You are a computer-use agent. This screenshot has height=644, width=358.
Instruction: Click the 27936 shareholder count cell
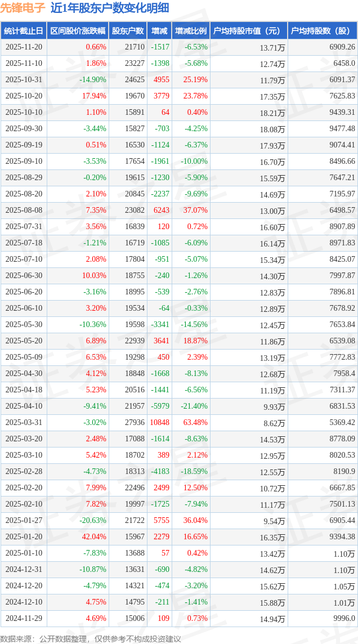point(135,423)
